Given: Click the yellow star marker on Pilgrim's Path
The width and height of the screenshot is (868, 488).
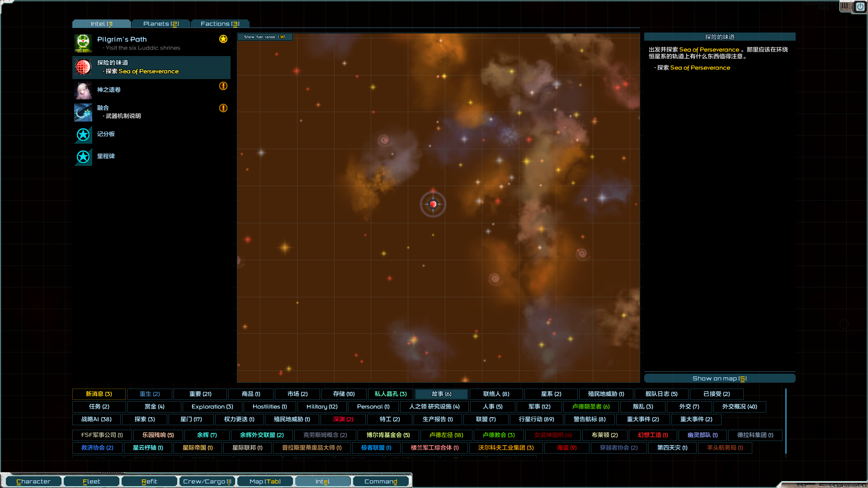Looking at the screenshot, I should [x=223, y=39].
